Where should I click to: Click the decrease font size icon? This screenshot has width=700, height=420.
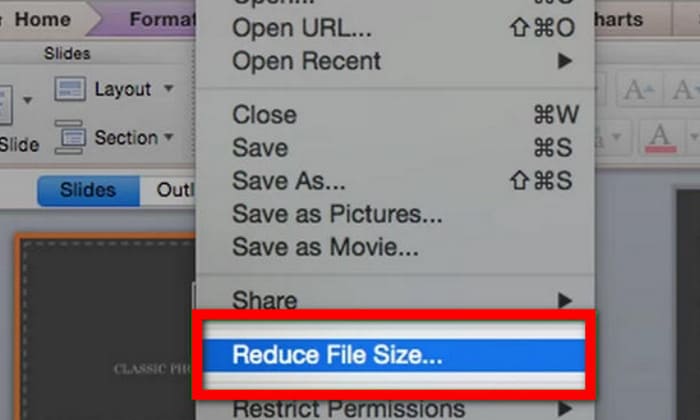click(684, 90)
